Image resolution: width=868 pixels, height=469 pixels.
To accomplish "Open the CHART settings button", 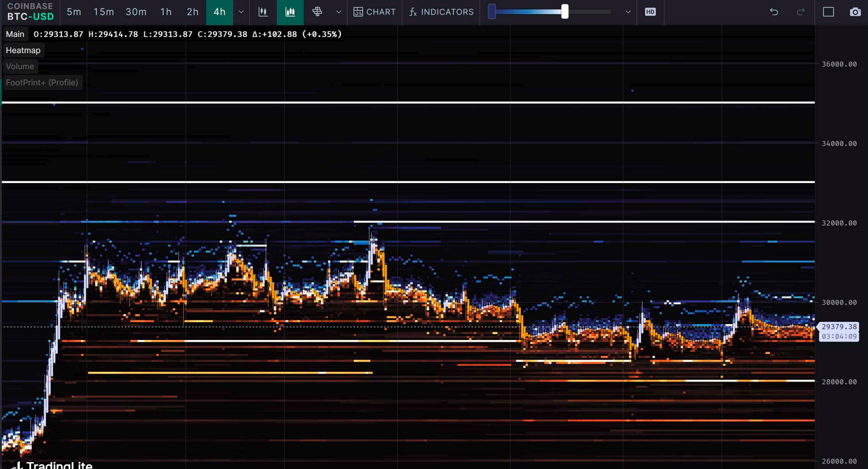I will coord(375,12).
